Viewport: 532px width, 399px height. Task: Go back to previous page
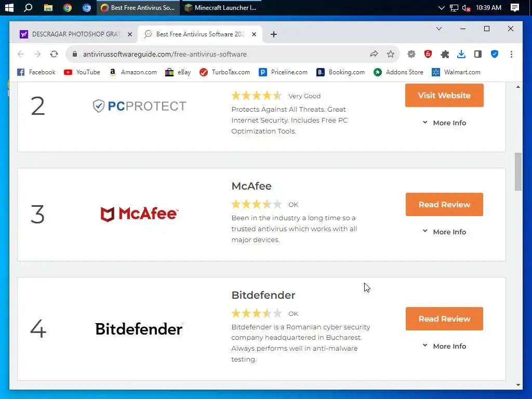tap(21, 54)
